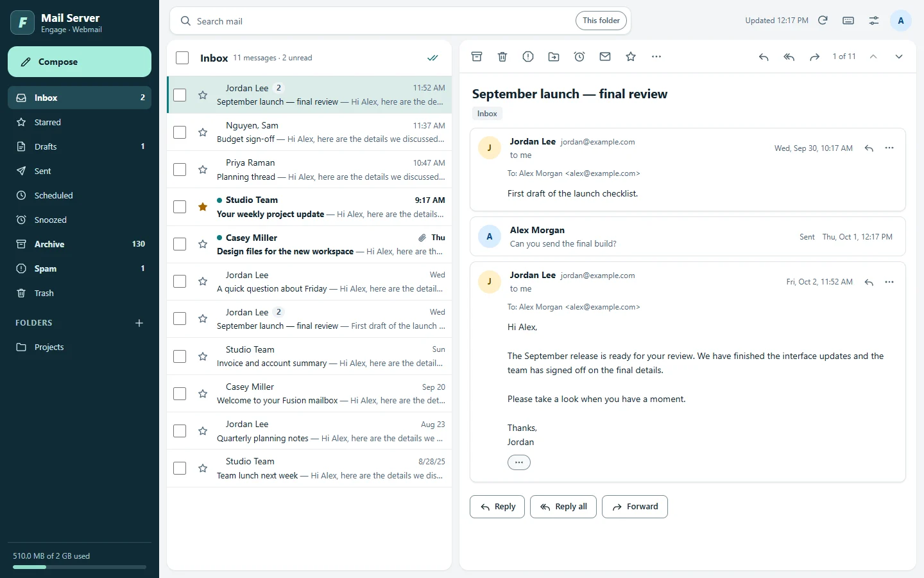This screenshot has width=924, height=578.
Task: Reply to Jordan's Sep 30 message
Action: [869, 148]
